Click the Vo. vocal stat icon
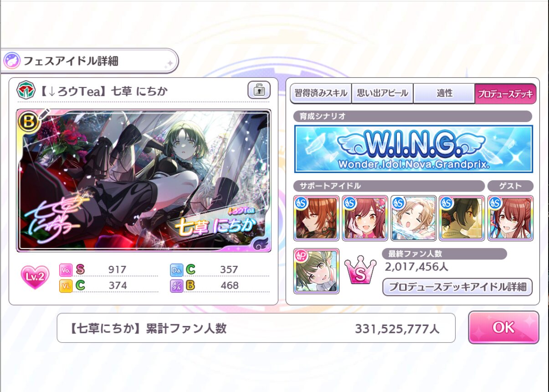This screenshot has width=549, height=392. point(65,270)
